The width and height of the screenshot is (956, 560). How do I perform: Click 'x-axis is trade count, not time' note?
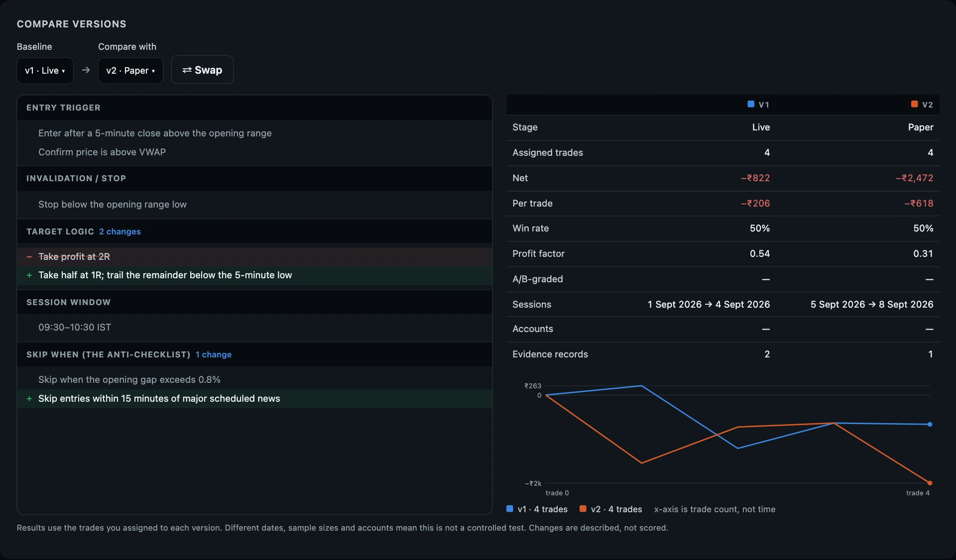coord(715,509)
